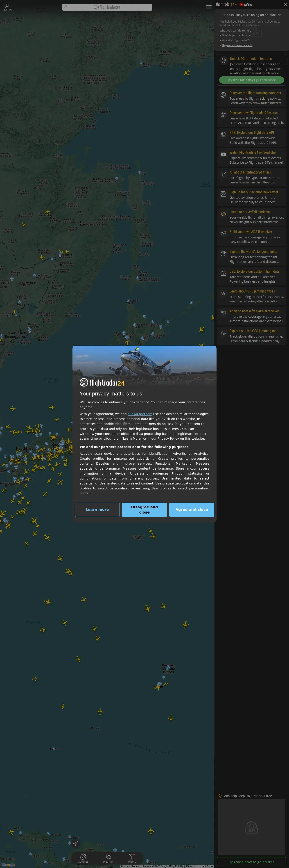Click Learn more in the privacy dialog

coord(97,509)
